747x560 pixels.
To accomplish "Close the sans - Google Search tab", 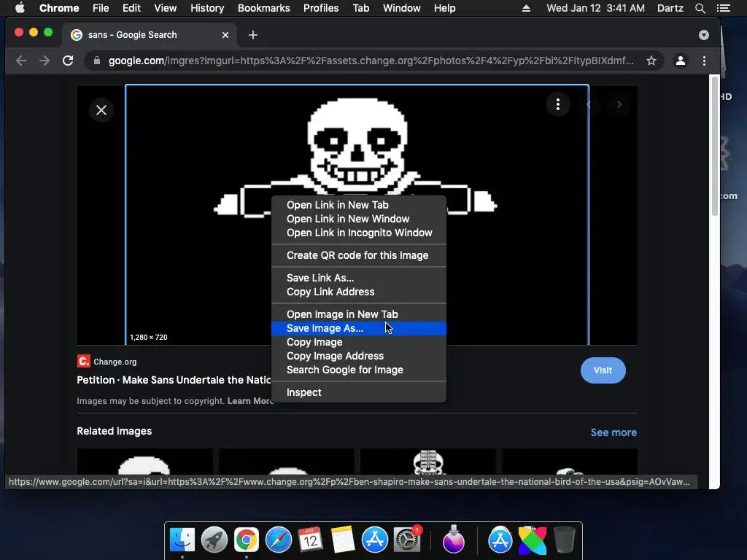I will coord(225,35).
